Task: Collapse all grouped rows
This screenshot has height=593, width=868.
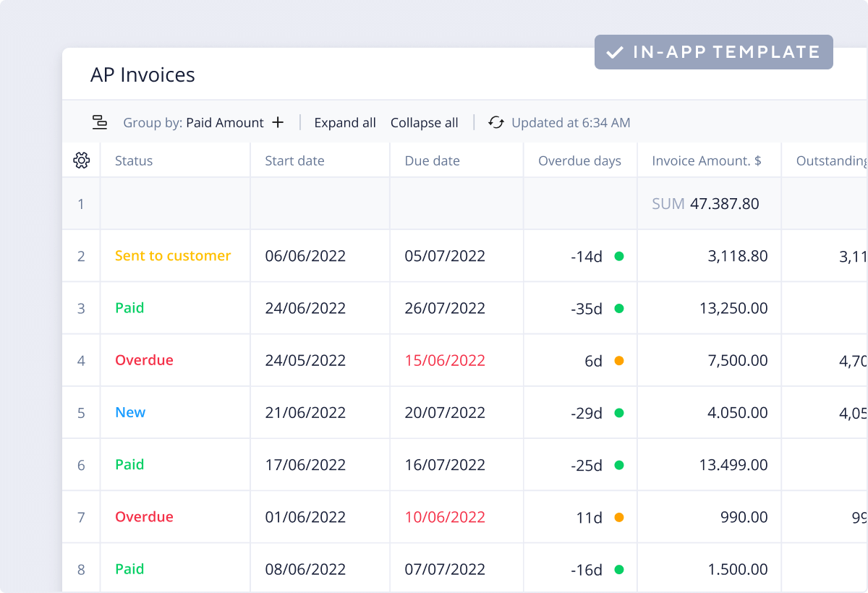Action: pyautogui.click(x=425, y=123)
